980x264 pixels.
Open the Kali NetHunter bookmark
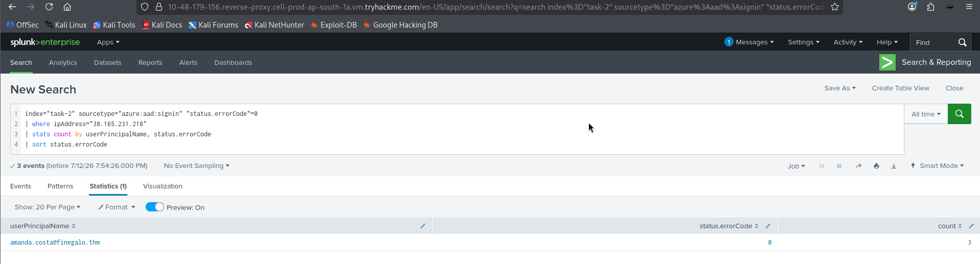(x=274, y=25)
